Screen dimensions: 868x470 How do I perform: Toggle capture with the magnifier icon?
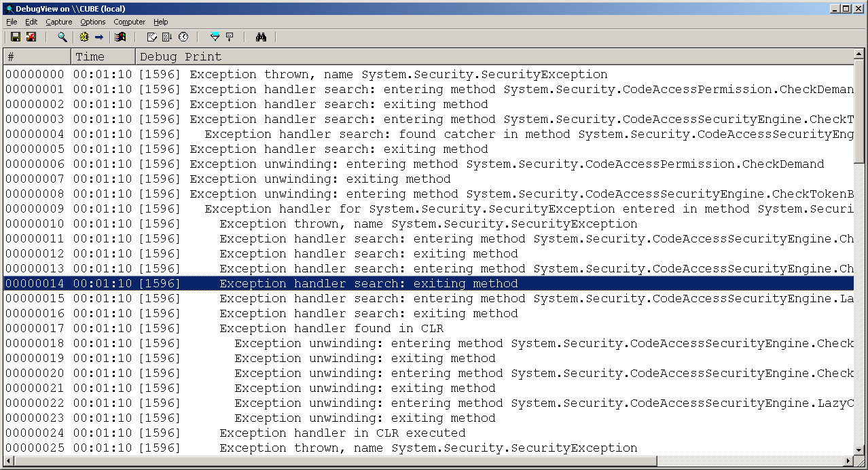coord(62,37)
